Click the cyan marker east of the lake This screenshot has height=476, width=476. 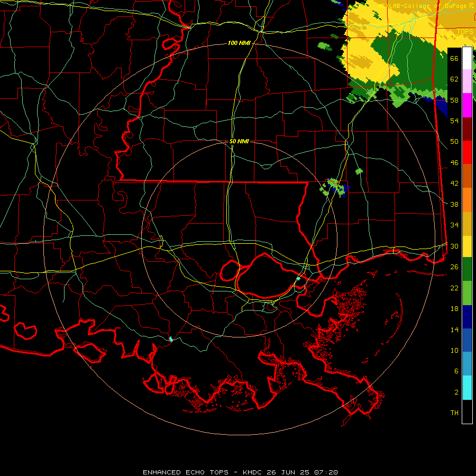298,278
